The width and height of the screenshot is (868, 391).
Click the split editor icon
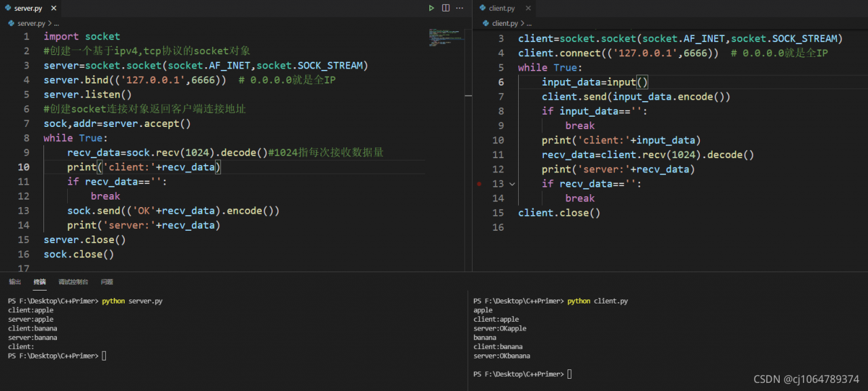(x=446, y=8)
